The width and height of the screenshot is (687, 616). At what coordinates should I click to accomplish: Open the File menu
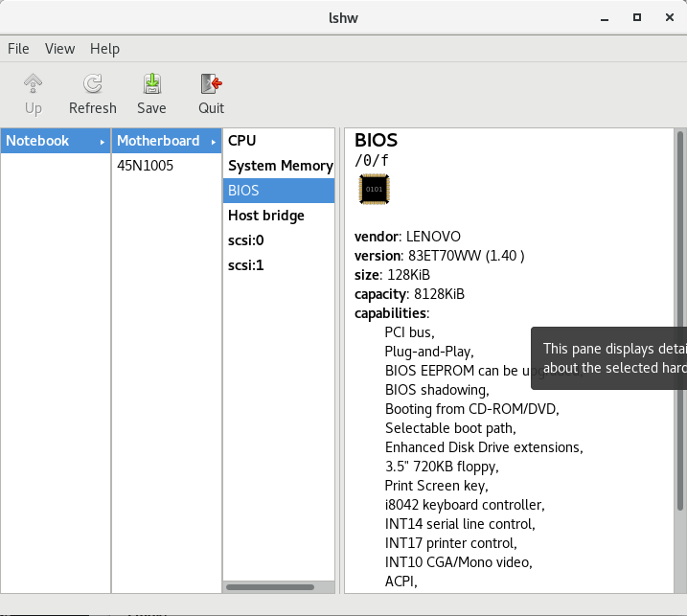click(x=18, y=49)
